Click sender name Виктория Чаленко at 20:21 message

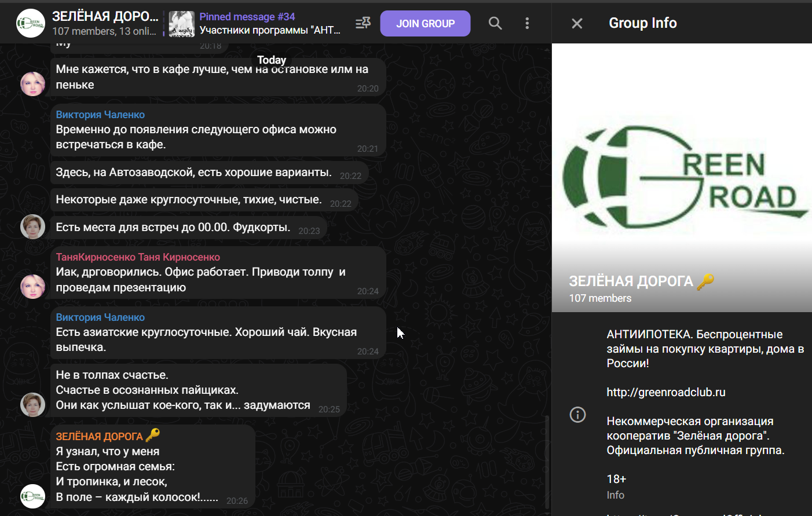(100, 115)
